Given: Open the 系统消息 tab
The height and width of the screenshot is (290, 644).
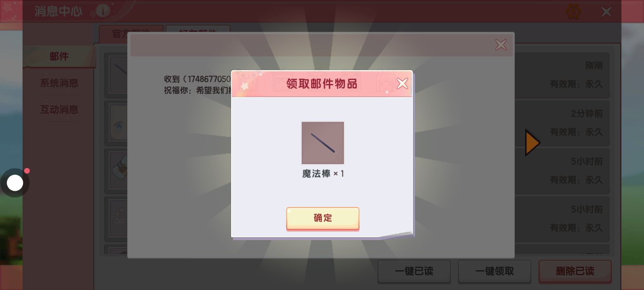Looking at the screenshot, I should click(x=59, y=83).
